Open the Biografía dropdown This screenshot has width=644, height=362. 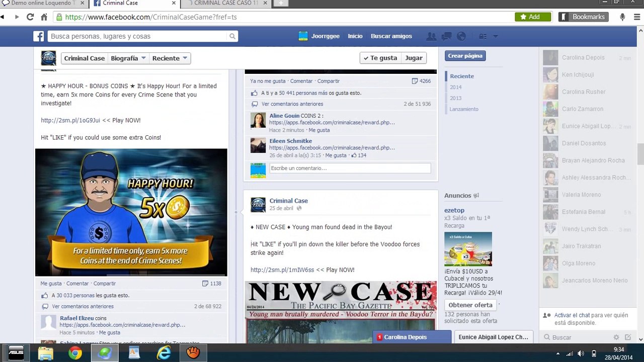point(128,58)
